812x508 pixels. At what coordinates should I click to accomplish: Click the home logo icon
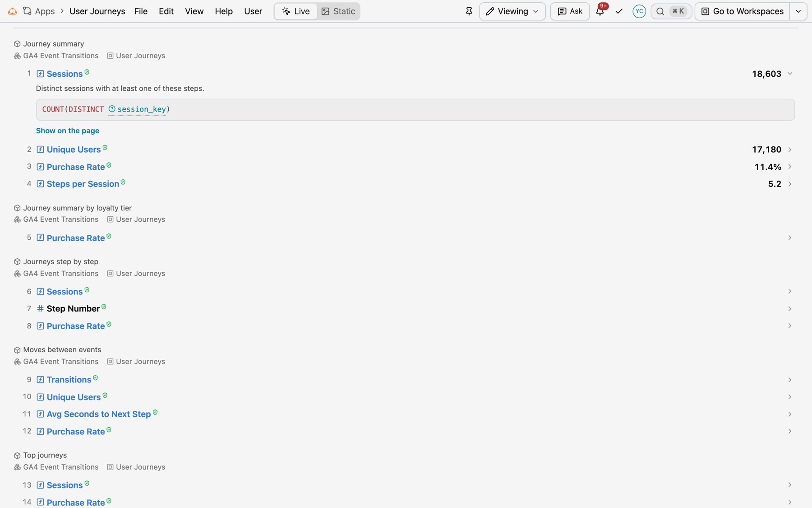click(x=13, y=11)
